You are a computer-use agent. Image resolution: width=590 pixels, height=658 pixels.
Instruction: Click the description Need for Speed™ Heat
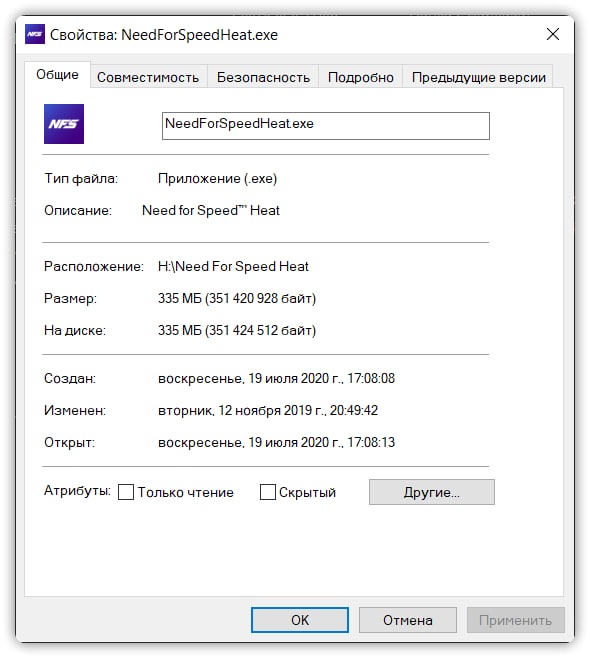coord(211,210)
